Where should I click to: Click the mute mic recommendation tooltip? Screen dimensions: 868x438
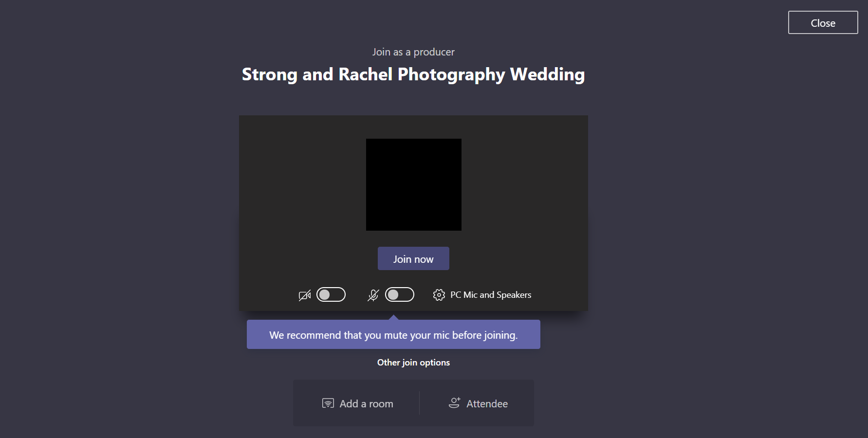coord(393,334)
